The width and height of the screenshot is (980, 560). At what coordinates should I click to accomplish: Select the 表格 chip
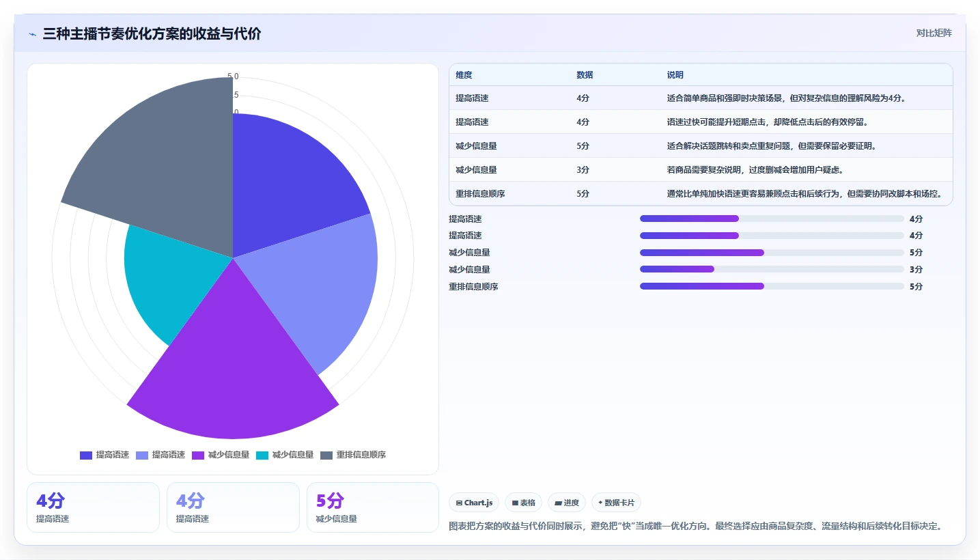[523, 503]
